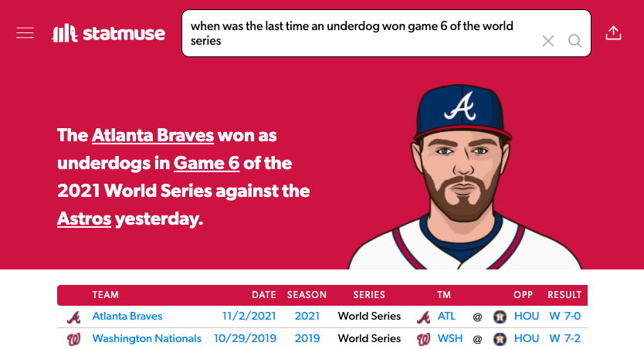Screen dimensions: 644x349
Task: Click the Astros logo in the 2021 row
Action: click(500, 317)
